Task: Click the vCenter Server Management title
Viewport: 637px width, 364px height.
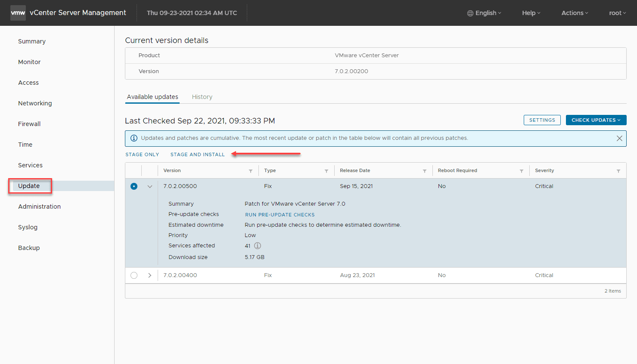Action: pos(78,13)
